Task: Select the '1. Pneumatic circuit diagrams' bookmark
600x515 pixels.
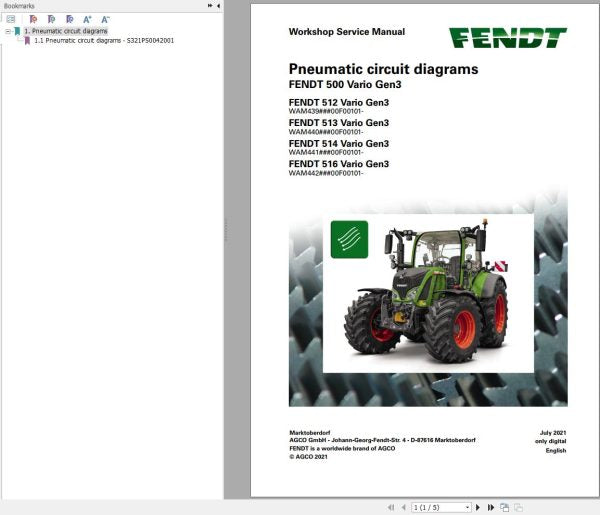Action: click(65, 31)
